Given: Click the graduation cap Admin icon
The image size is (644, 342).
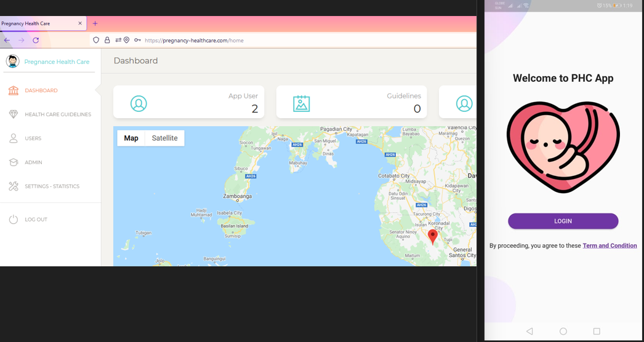Looking at the screenshot, I should (x=14, y=162).
